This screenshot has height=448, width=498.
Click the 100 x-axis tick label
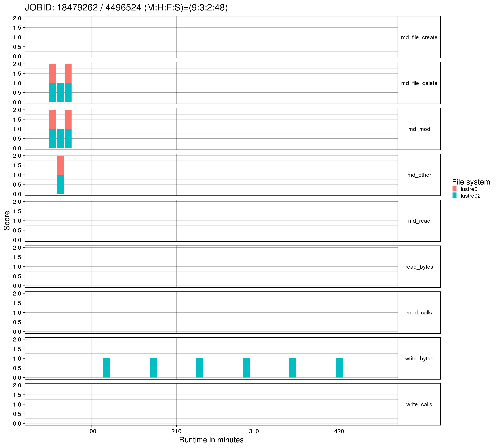pos(91,432)
